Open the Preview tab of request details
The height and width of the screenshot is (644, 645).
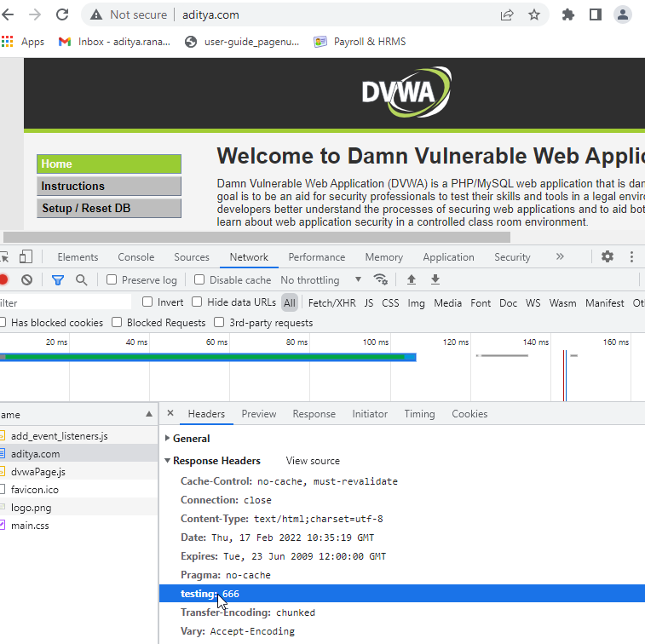point(259,414)
